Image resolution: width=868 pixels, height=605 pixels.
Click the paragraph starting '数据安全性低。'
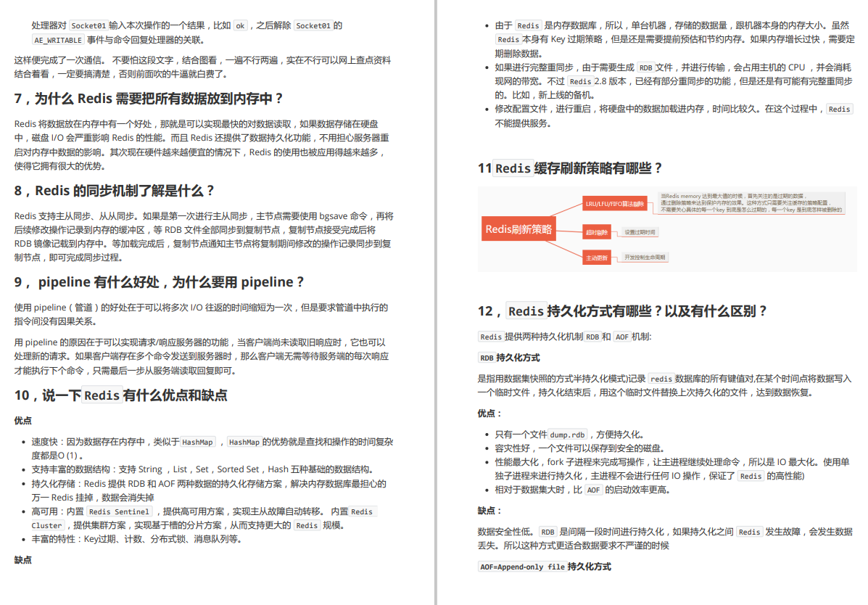[665, 538]
